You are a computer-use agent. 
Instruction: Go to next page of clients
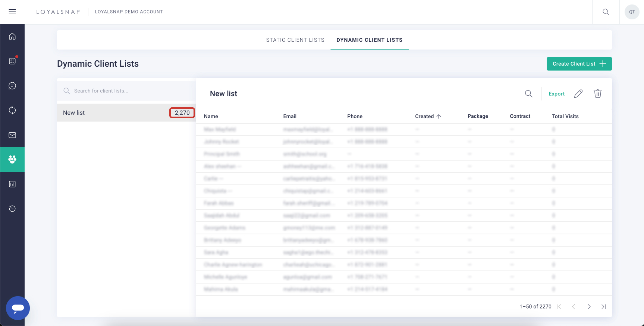tap(589, 307)
